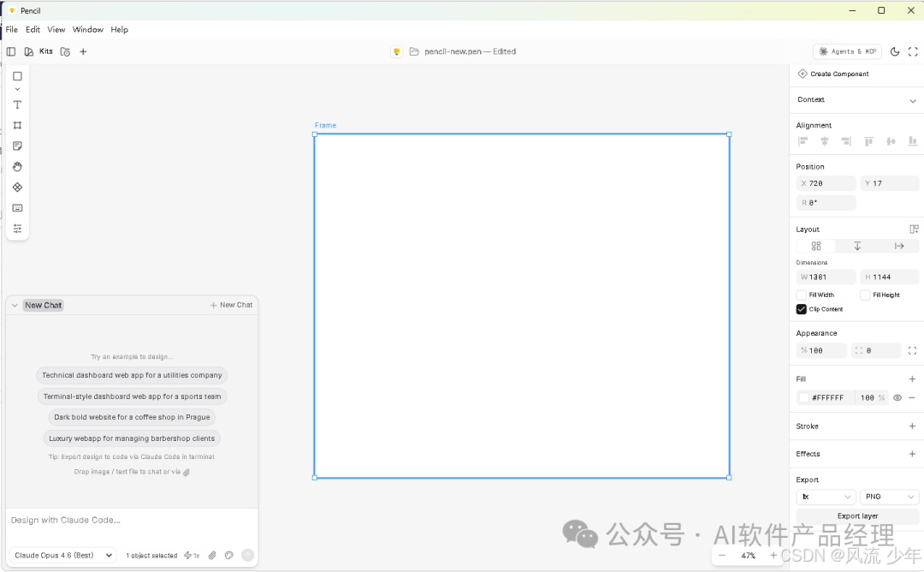Image resolution: width=924 pixels, height=572 pixels.
Task: Open the sliders settings tool
Action: coord(18,229)
